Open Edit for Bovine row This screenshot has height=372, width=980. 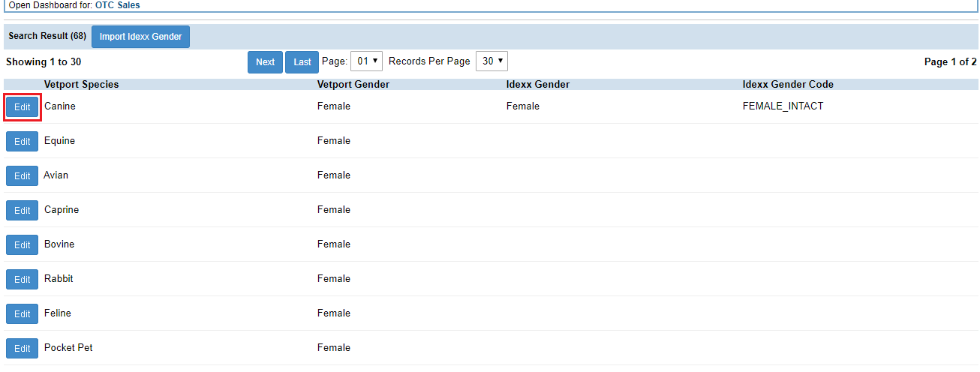22,245
